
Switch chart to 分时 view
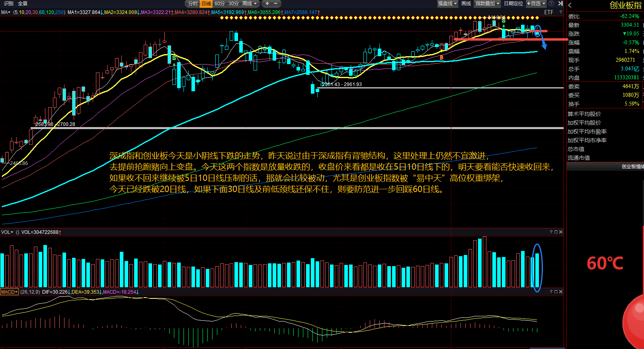[x=193, y=4]
